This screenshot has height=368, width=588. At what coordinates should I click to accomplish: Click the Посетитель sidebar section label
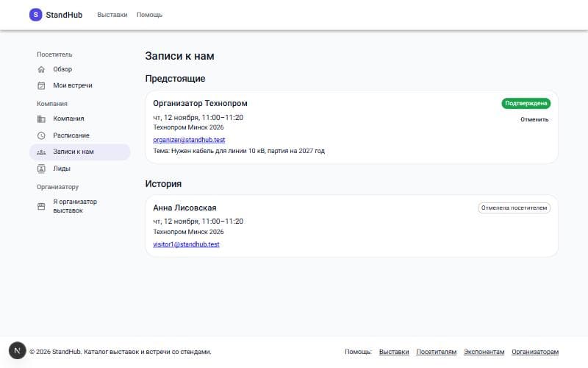(x=54, y=54)
